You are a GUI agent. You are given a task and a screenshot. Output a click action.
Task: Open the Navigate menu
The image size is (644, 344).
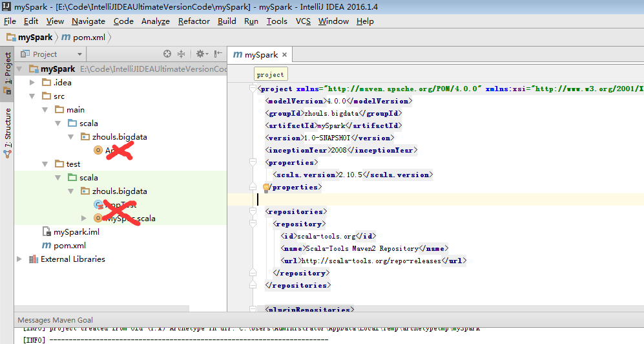pyautogui.click(x=88, y=21)
